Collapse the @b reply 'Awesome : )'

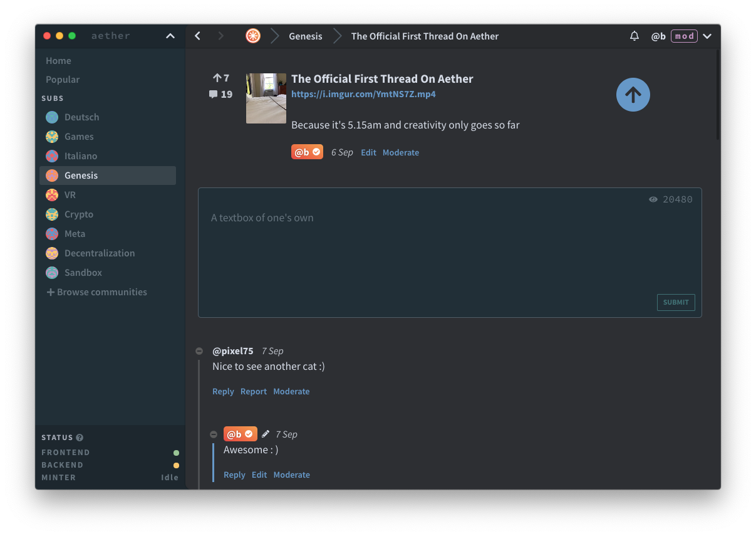(214, 434)
